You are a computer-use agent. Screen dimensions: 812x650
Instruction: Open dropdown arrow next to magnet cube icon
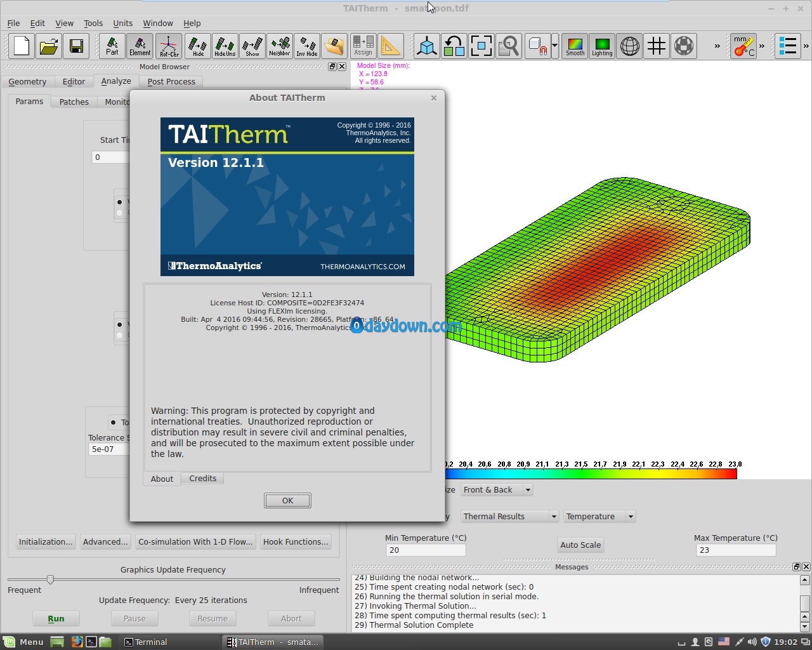coord(554,46)
